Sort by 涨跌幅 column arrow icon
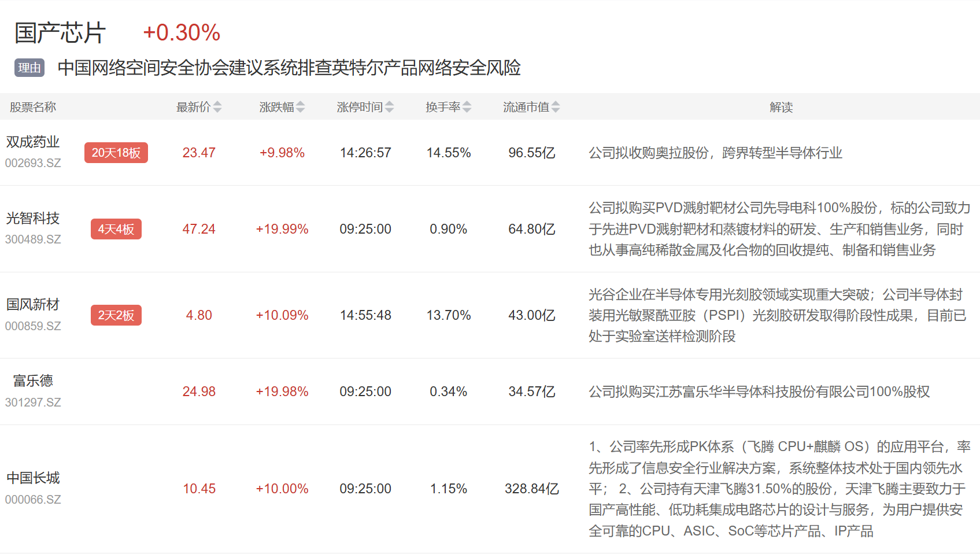Image resolution: width=980 pixels, height=554 pixels. 301,107
